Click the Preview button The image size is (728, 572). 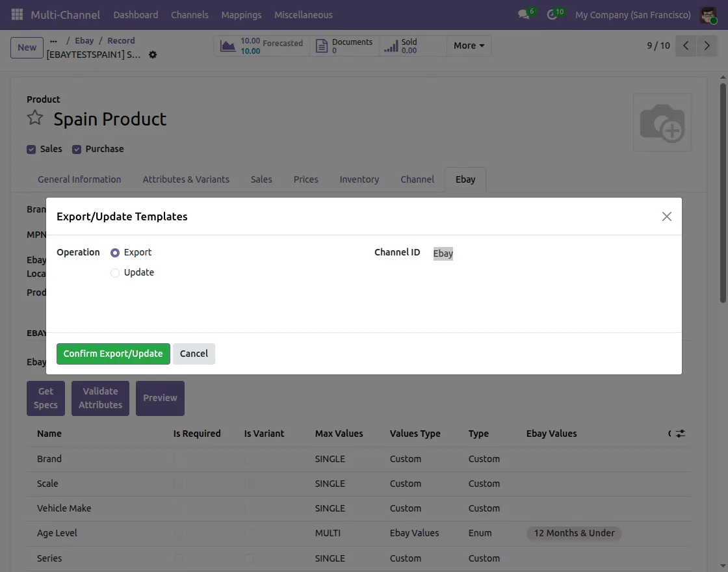160,398
